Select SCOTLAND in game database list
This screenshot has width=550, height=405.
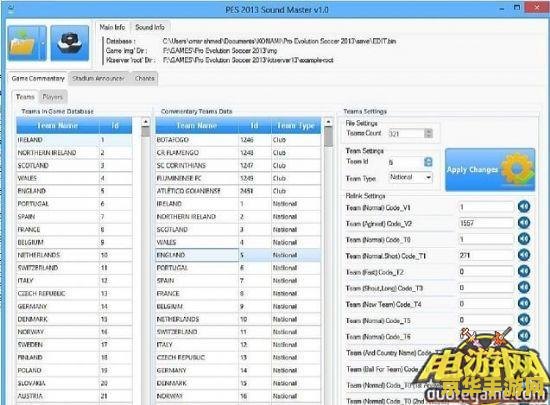[74, 165]
